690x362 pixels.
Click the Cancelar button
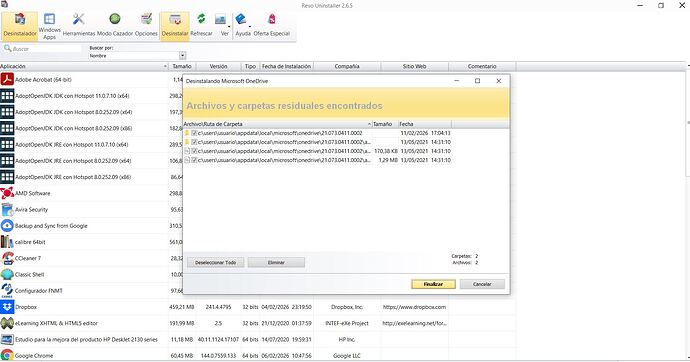(482, 284)
